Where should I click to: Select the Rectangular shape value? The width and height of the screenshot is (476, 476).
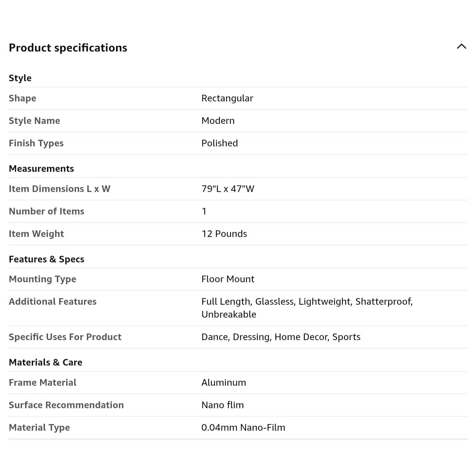point(227,98)
